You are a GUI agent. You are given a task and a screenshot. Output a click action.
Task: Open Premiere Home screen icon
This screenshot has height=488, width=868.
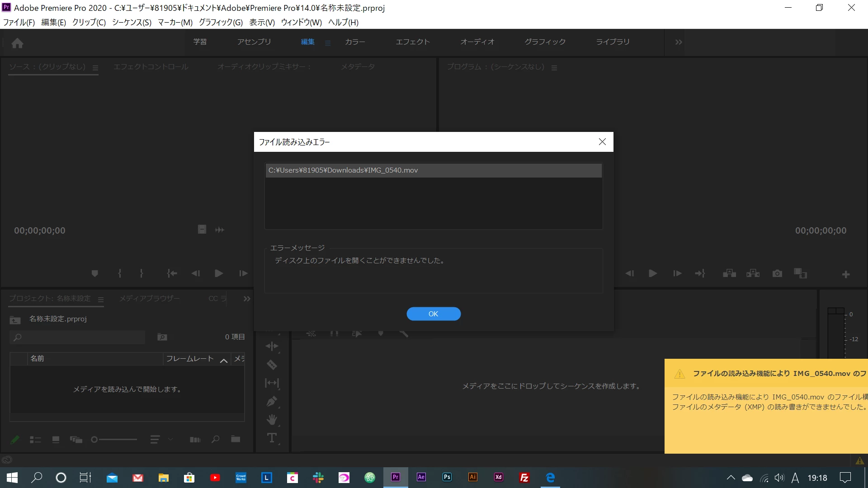tap(18, 43)
